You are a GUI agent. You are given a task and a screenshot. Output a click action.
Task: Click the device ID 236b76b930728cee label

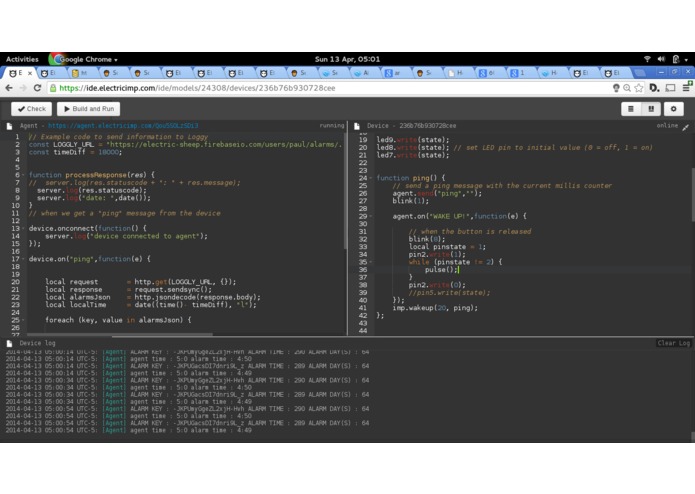[427, 126]
